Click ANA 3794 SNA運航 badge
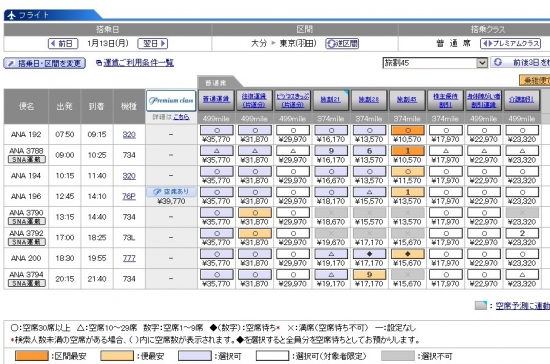550x364 pixels. tap(27, 283)
